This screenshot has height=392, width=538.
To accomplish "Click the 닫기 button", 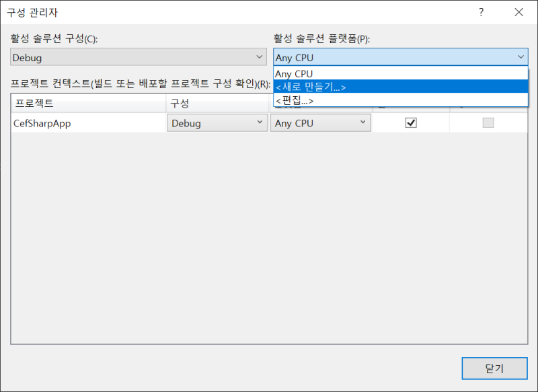I will 494,368.
